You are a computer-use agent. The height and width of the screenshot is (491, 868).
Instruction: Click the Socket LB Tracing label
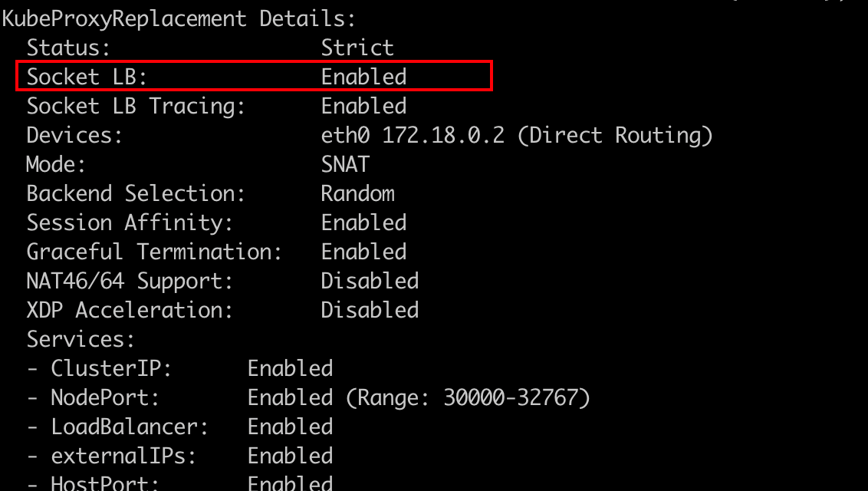coord(136,106)
